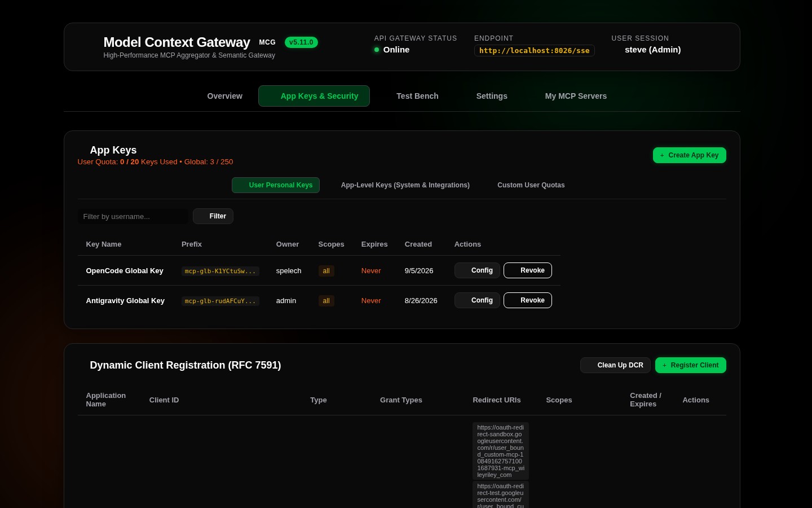Screen dimensions: 812x508
Task: Click the Create App Key button
Action: point(689,155)
